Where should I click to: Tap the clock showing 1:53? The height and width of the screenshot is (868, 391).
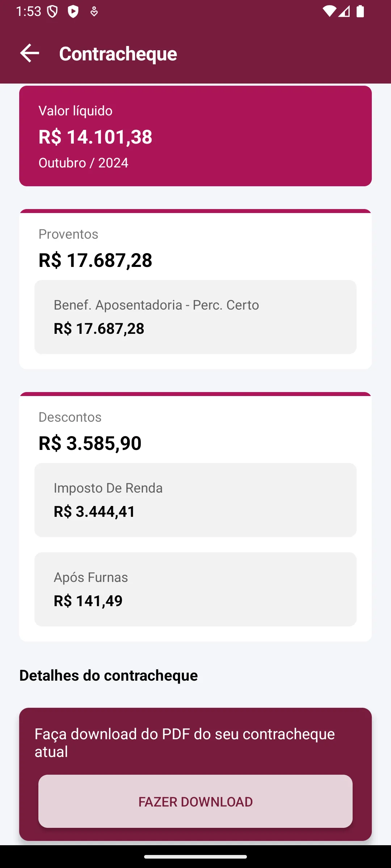[x=29, y=12]
